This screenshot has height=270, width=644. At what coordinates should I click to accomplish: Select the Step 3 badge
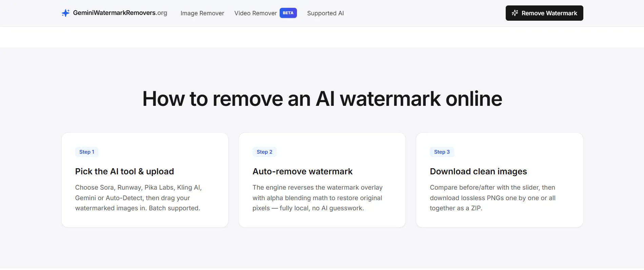click(442, 152)
